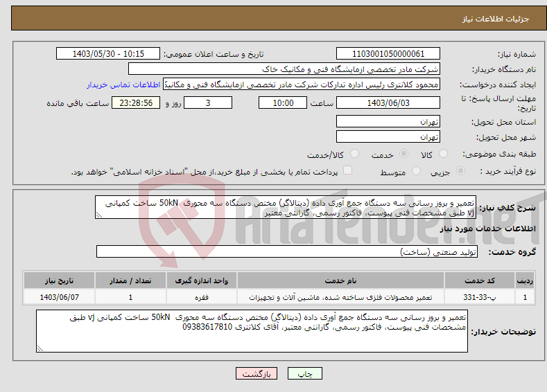Click the گروه خدمت field تولید صنعتی
This screenshot has height=392, width=547.
287,251
